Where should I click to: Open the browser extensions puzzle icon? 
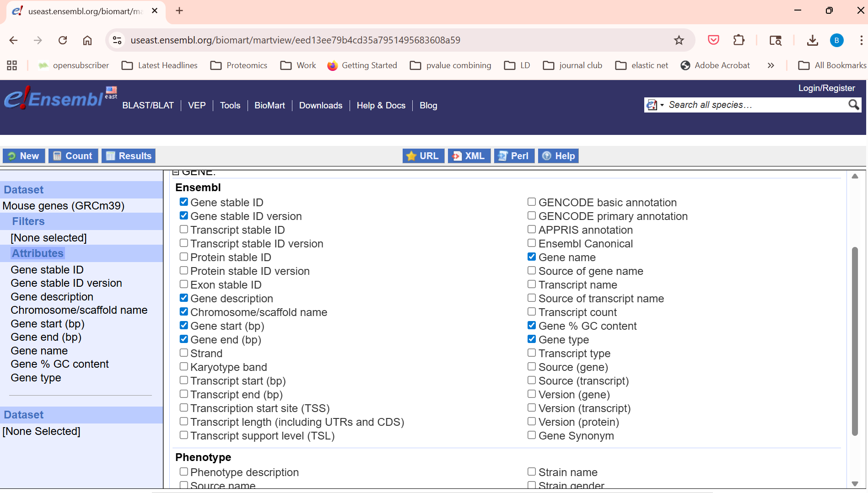click(x=739, y=40)
